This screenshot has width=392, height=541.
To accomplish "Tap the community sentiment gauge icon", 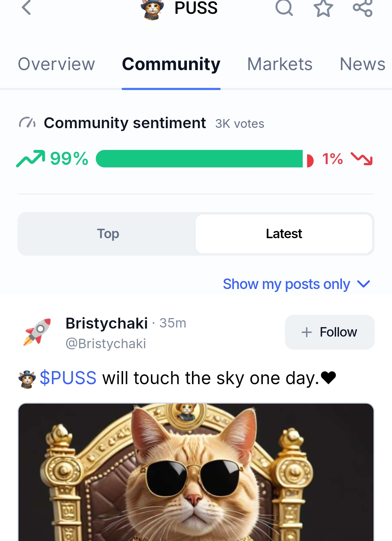I will click(27, 123).
